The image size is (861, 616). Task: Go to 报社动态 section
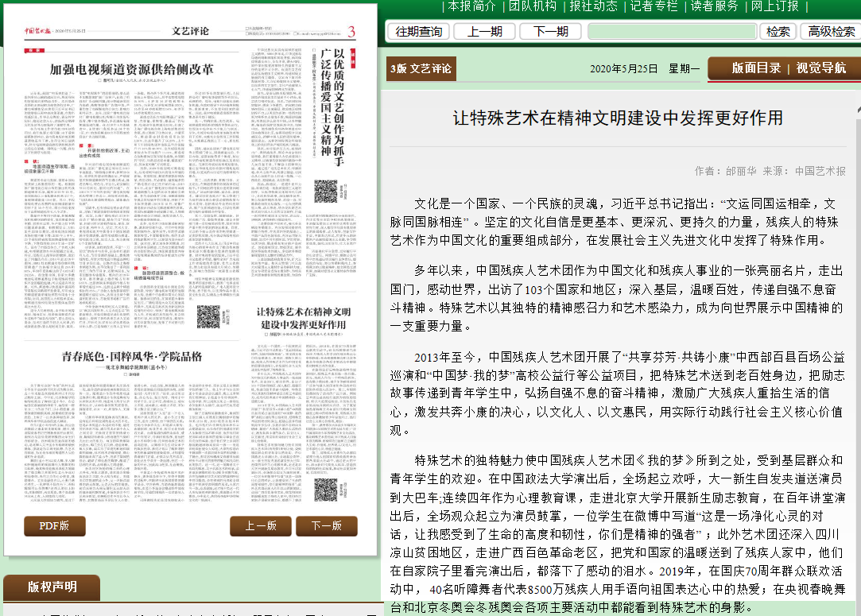click(593, 6)
